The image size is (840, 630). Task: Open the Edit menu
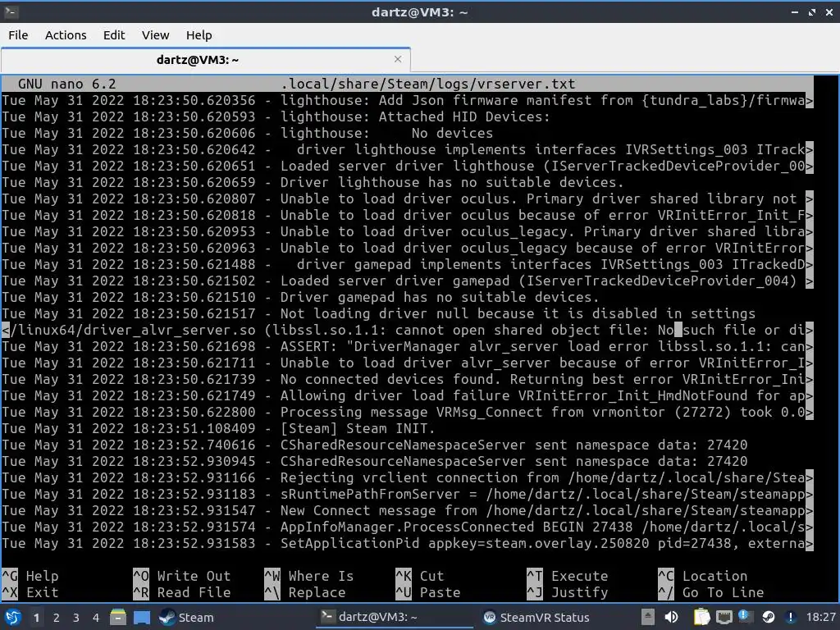pyautogui.click(x=113, y=35)
